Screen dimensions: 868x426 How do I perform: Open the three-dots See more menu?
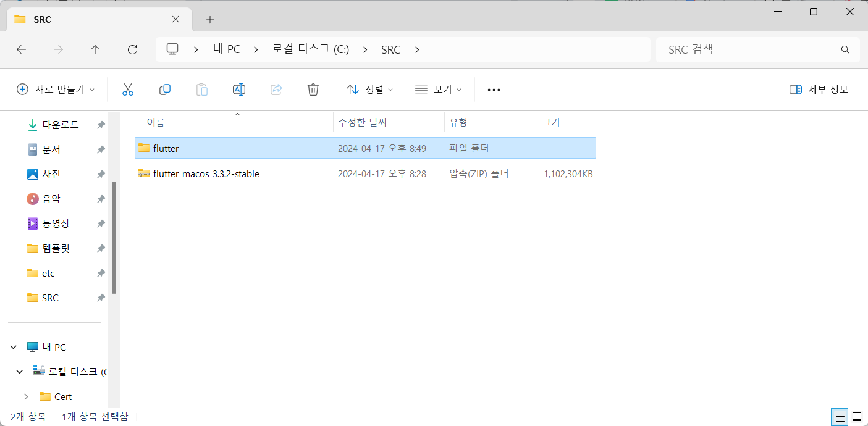coord(494,90)
